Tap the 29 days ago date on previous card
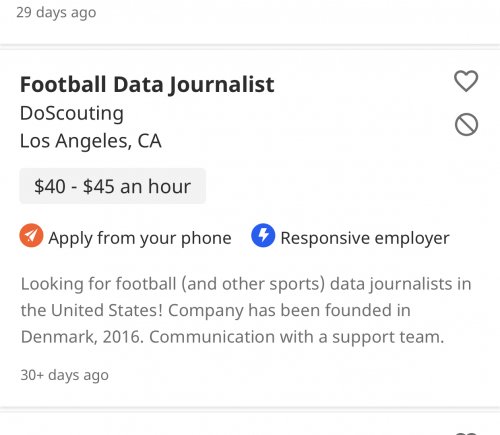The image size is (500, 435). pyautogui.click(x=56, y=13)
